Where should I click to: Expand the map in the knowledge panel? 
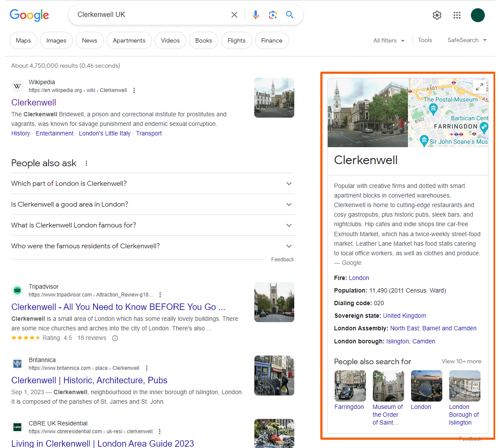click(480, 86)
